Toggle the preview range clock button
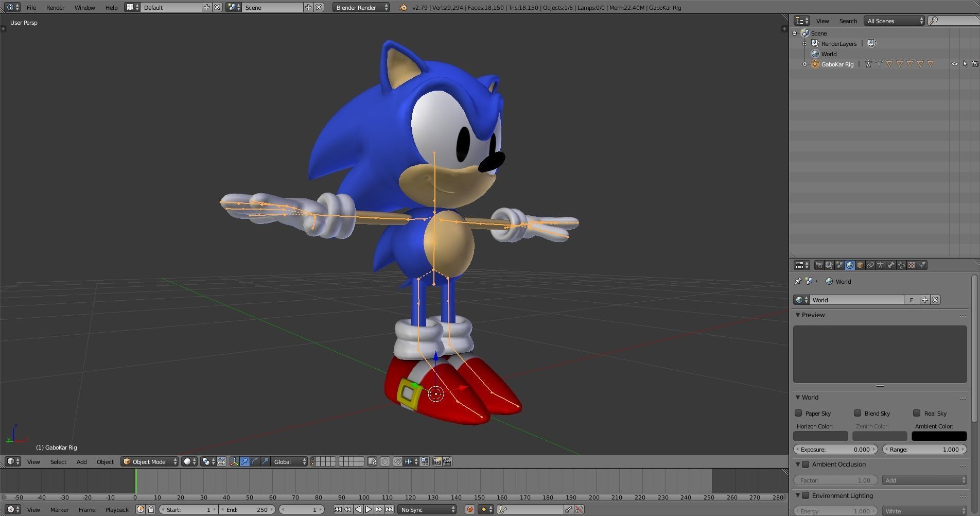980x516 pixels. [x=140, y=509]
